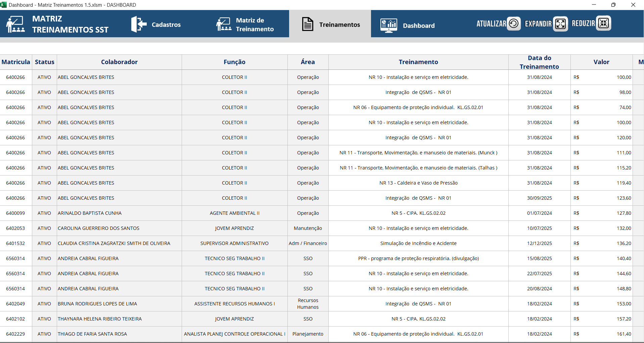The height and width of the screenshot is (343, 644).
Task: Click the Manutenção area cell
Action: (308, 228)
